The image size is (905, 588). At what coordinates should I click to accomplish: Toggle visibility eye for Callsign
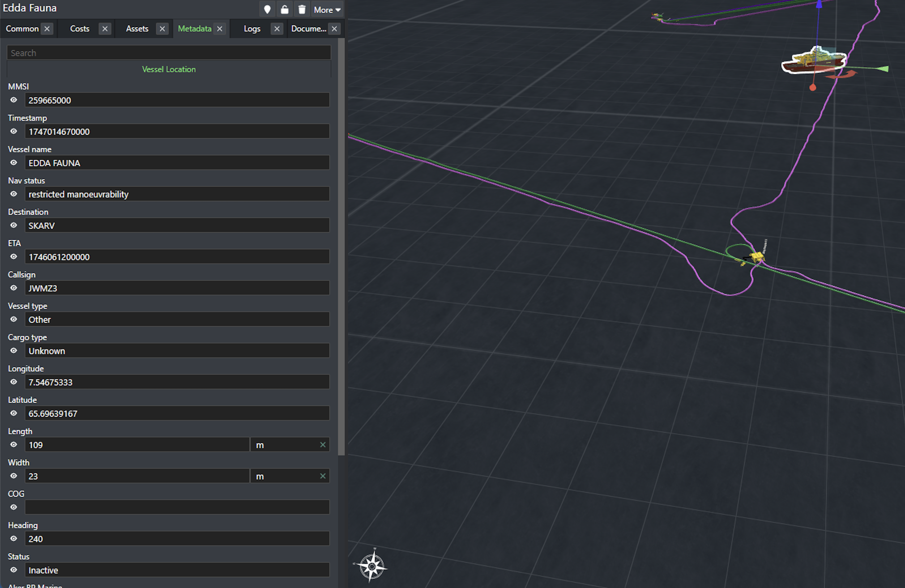pos(14,288)
